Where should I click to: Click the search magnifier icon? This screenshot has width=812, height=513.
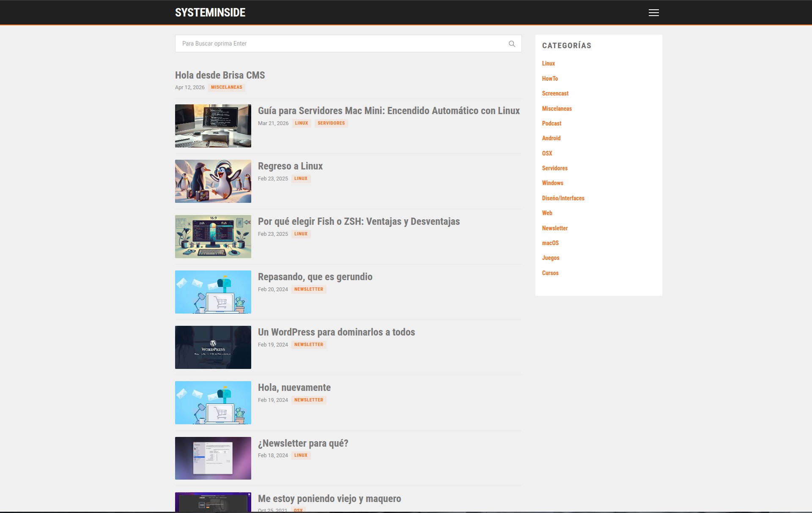[x=512, y=44]
